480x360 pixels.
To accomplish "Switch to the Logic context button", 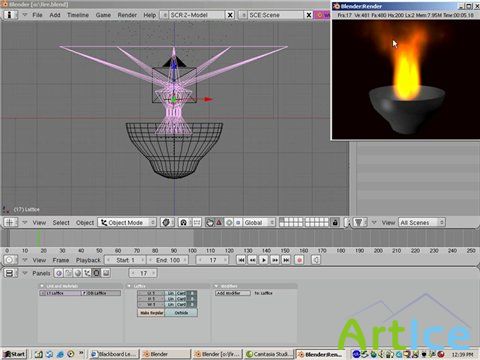I will pos(59,273).
